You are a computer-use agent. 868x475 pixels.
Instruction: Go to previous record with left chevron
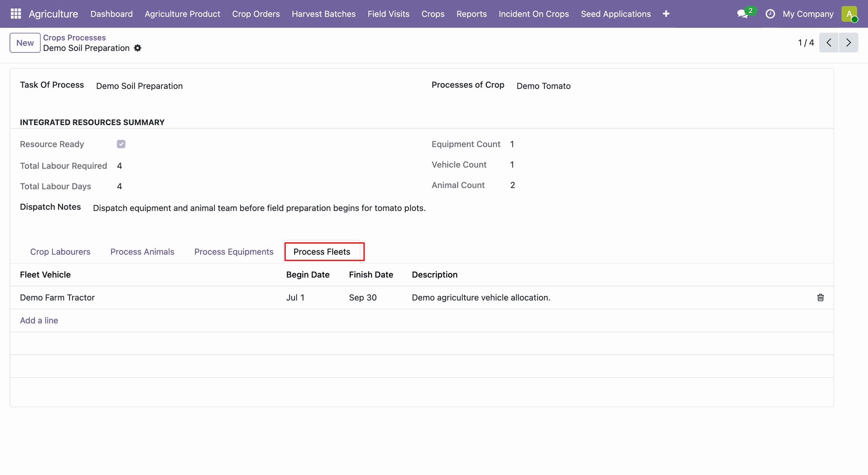829,42
